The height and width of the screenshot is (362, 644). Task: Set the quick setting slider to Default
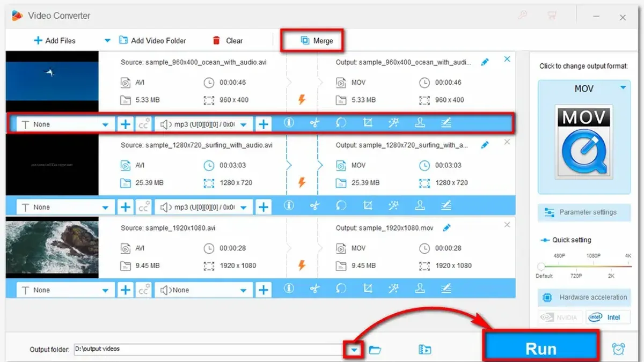541,267
